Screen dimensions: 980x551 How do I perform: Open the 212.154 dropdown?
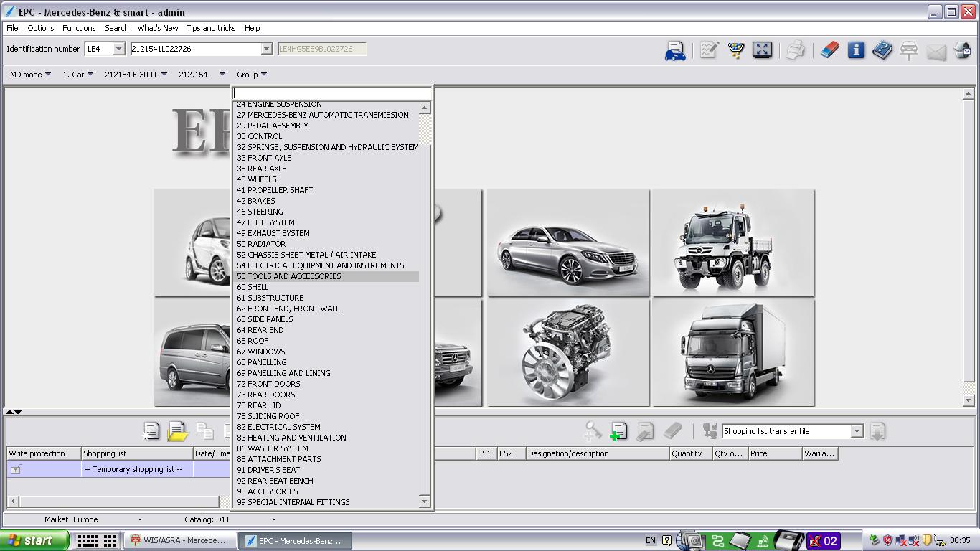[x=202, y=75]
